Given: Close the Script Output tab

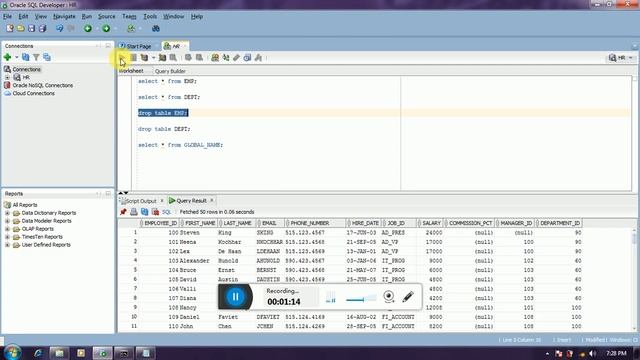Looking at the screenshot, I should pyautogui.click(x=162, y=200).
